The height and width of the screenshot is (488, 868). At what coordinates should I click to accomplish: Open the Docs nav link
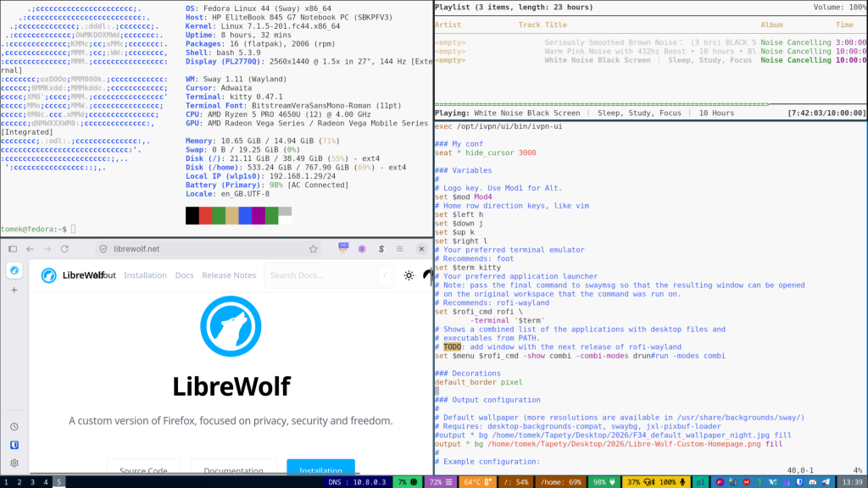pyautogui.click(x=184, y=275)
